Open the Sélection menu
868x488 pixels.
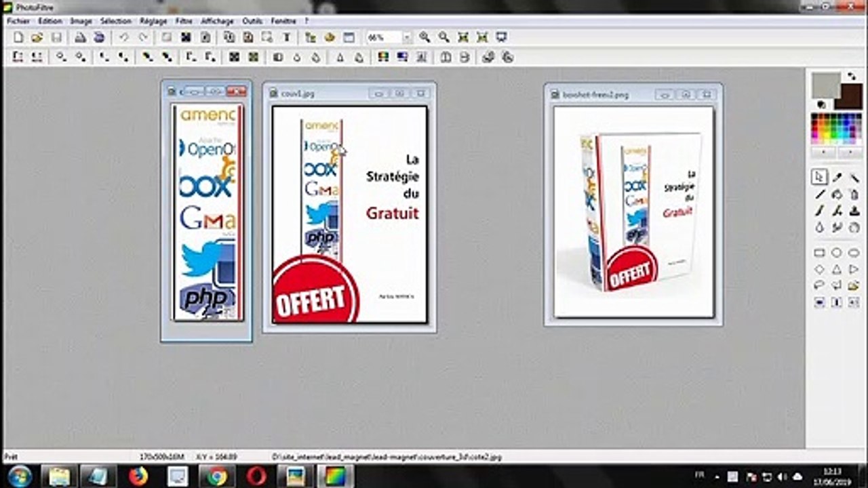pyautogui.click(x=115, y=21)
